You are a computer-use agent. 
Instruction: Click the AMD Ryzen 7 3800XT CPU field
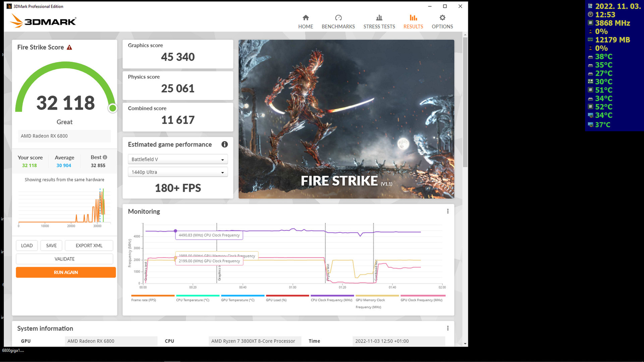pos(255,341)
